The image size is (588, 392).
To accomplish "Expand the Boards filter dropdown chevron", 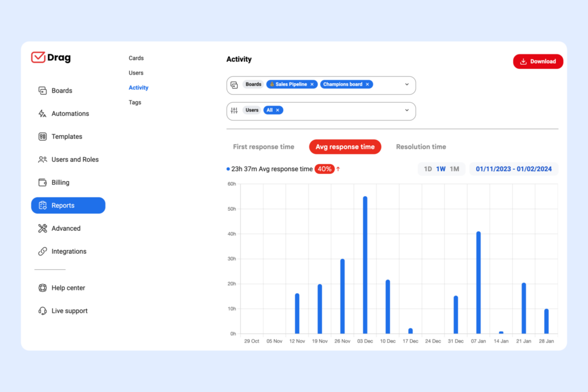I will coord(407,84).
